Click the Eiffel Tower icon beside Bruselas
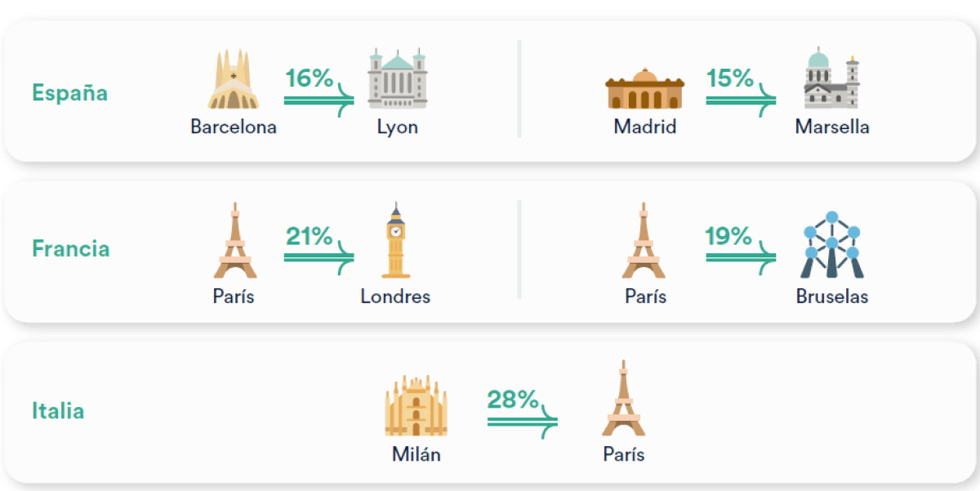This screenshot has height=491, width=980. point(644,241)
